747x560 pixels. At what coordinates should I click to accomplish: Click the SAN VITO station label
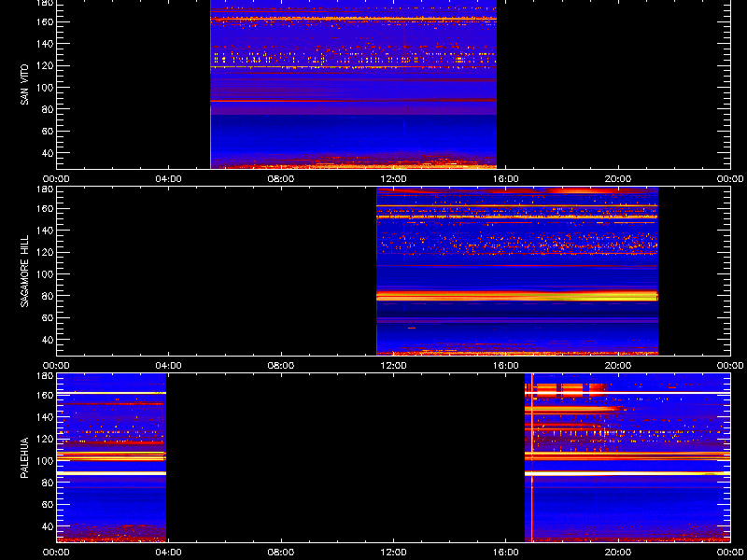point(24,85)
